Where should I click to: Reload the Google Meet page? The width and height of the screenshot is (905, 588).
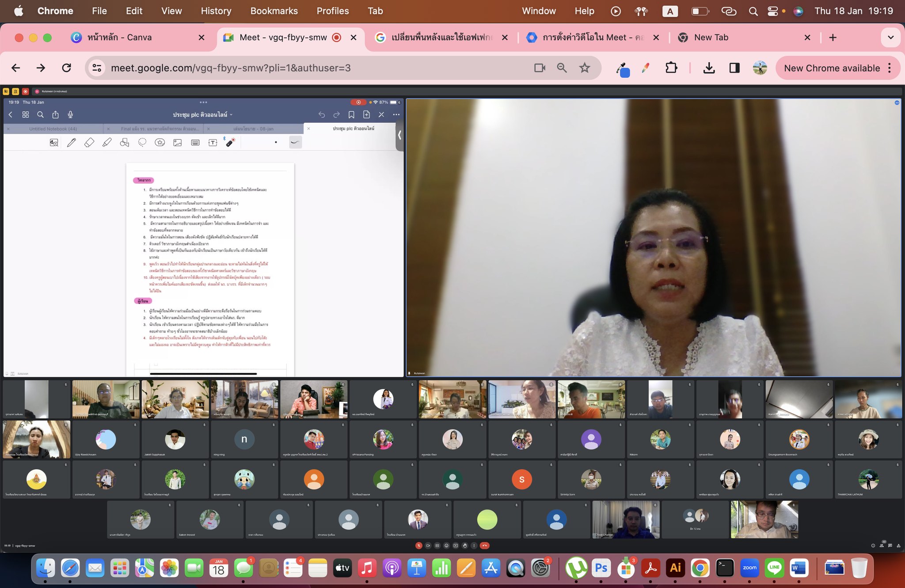67,68
